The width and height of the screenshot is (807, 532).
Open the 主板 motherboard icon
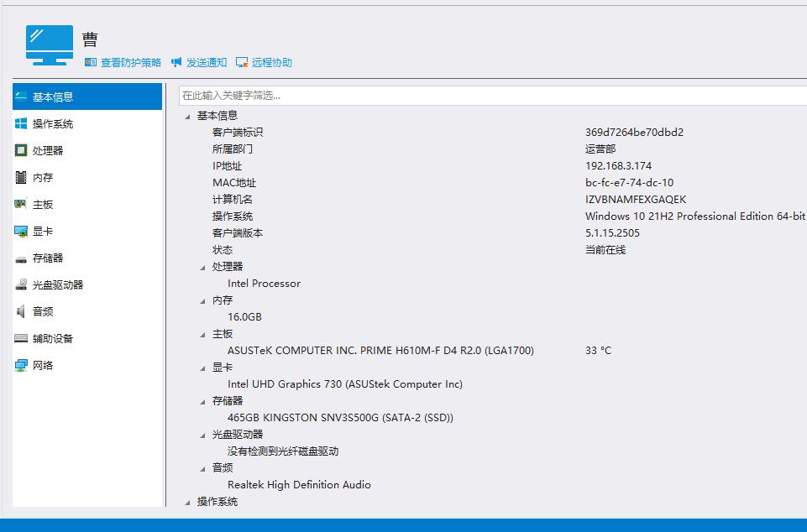tap(21, 204)
